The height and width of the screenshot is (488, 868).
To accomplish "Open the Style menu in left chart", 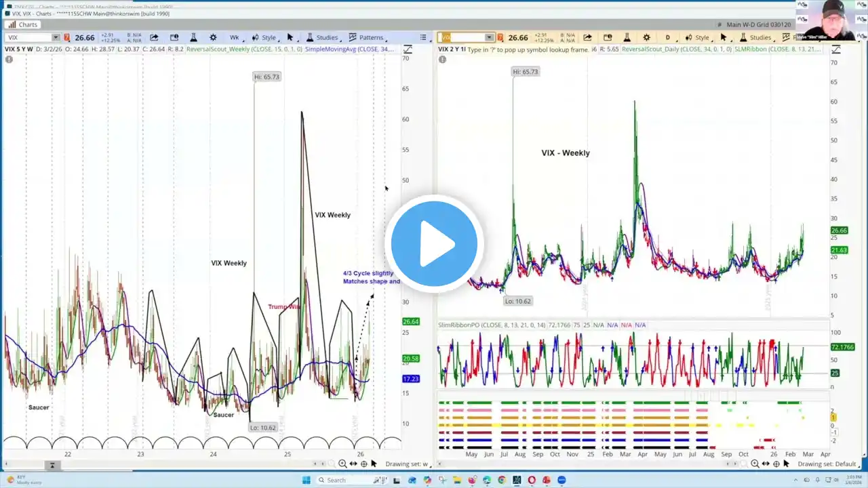I will 264,38.
